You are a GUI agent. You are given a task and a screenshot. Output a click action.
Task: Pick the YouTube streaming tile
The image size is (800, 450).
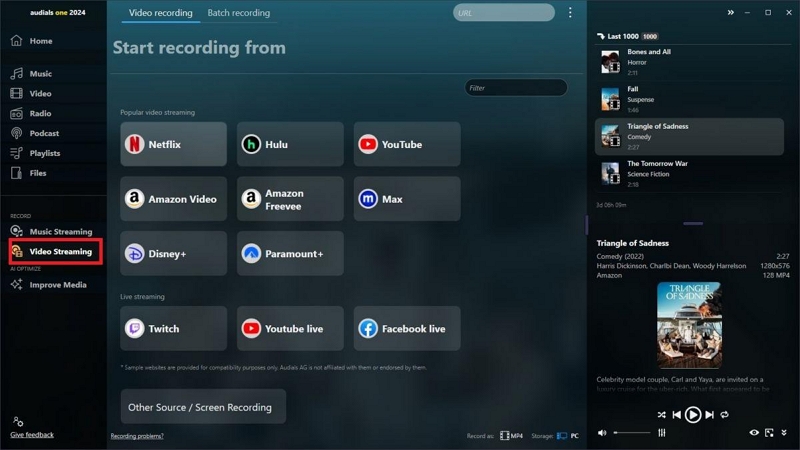[x=407, y=144]
